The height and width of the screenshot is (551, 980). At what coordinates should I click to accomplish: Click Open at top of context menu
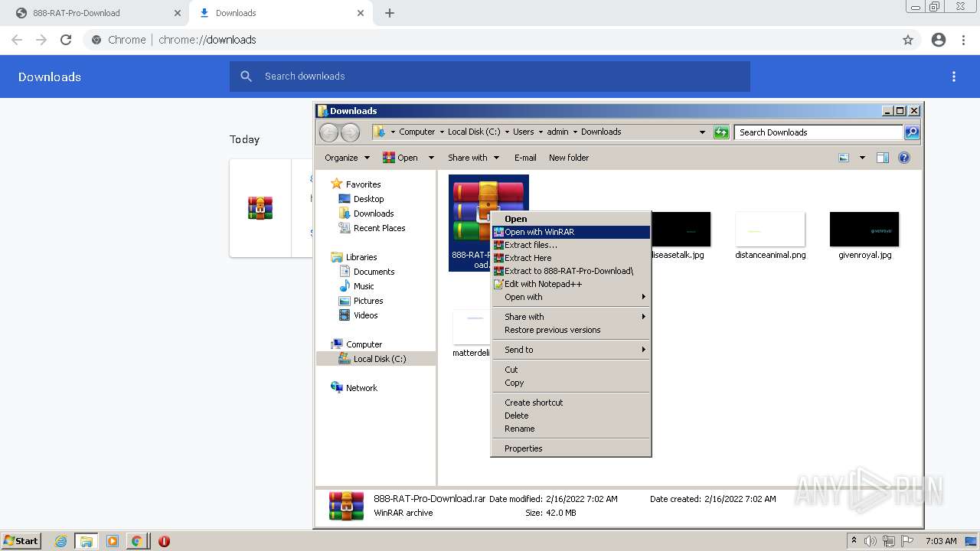pos(571,219)
